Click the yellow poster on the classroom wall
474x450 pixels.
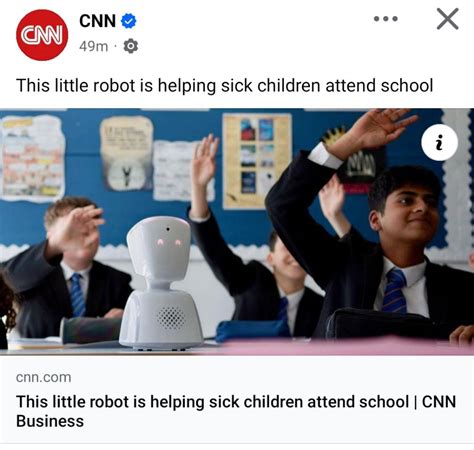pos(257,161)
